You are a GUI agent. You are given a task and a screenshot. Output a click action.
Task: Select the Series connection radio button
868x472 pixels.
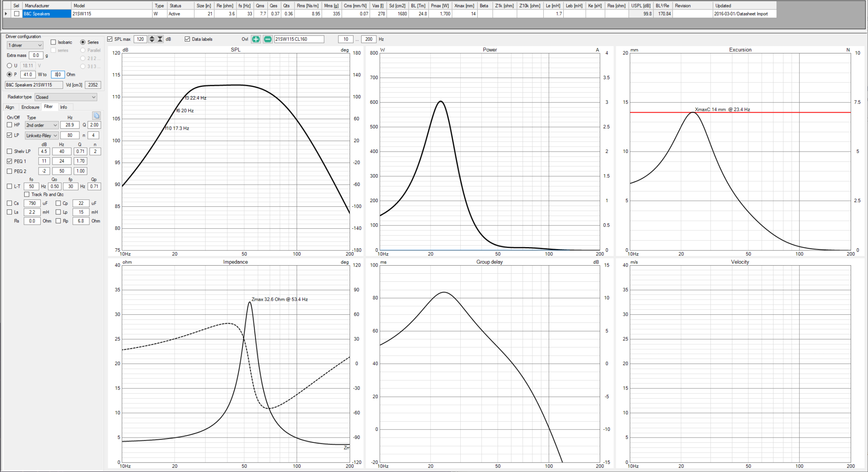tap(83, 42)
